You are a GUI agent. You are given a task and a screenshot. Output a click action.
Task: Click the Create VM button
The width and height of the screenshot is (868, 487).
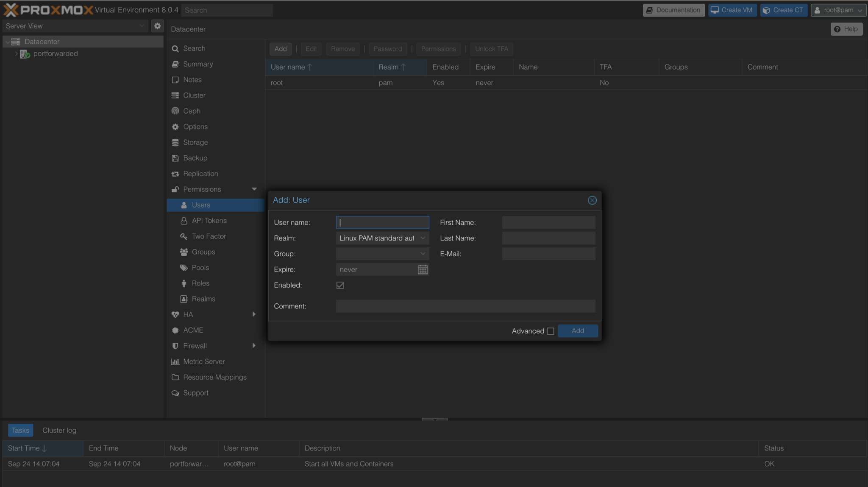click(x=732, y=10)
